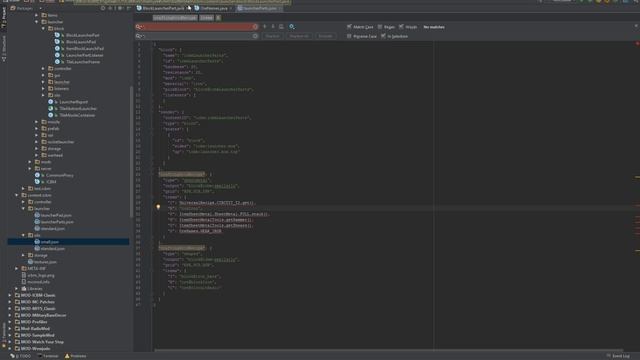
Task: Select MOD-SampleMod module row
Action: pyautogui.click(x=69, y=335)
